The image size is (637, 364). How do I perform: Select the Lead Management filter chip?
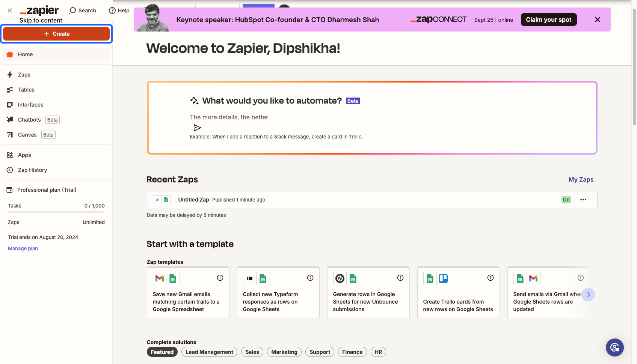(209, 352)
